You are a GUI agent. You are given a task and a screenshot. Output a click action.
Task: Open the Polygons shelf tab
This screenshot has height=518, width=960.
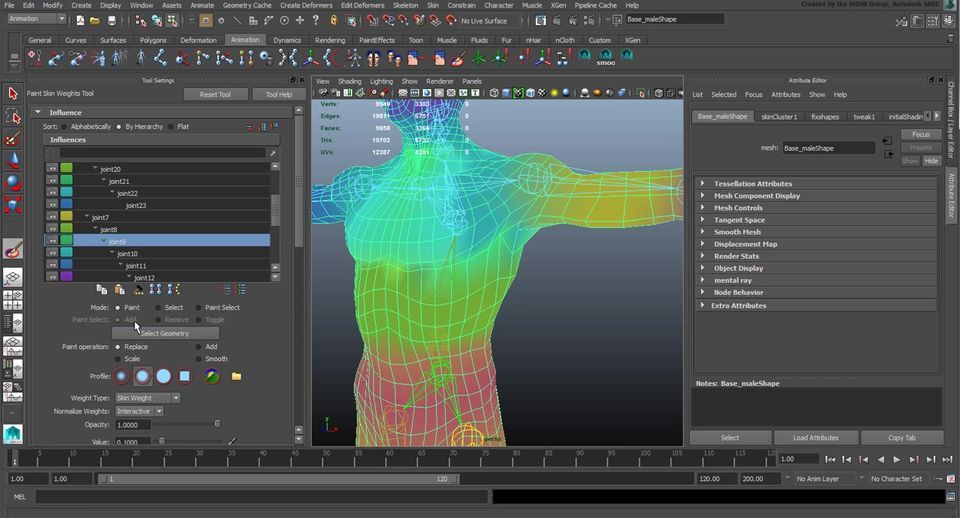point(153,40)
